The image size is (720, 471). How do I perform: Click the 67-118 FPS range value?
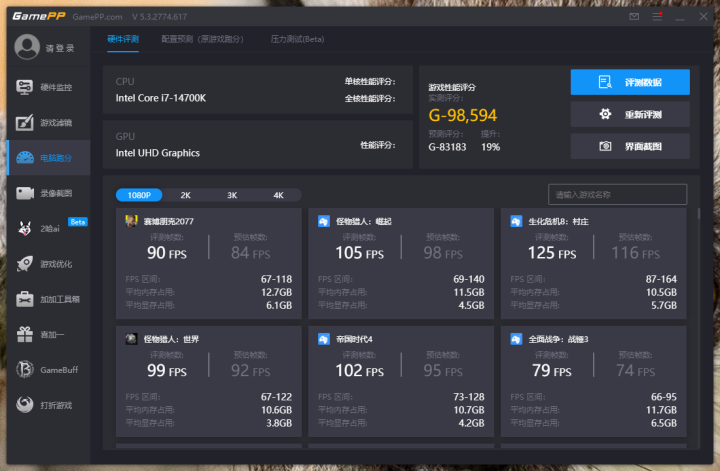coord(276,279)
